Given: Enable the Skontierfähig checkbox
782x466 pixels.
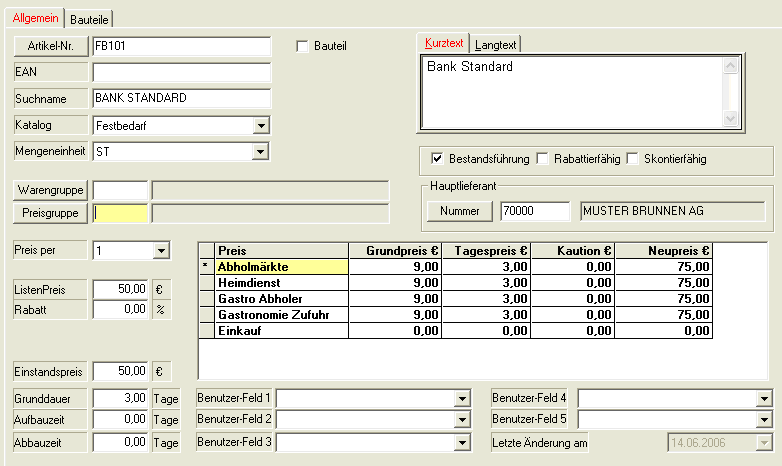Looking at the screenshot, I should coord(633,159).
